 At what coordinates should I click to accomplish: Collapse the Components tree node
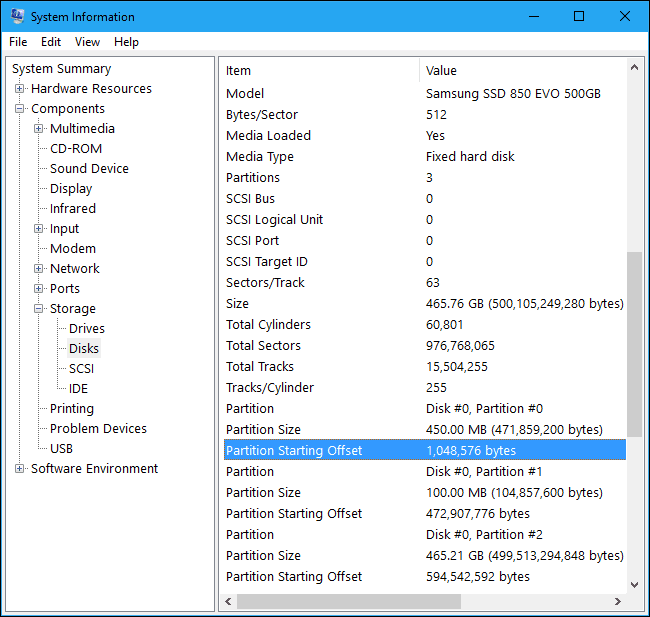pos(20,109)
